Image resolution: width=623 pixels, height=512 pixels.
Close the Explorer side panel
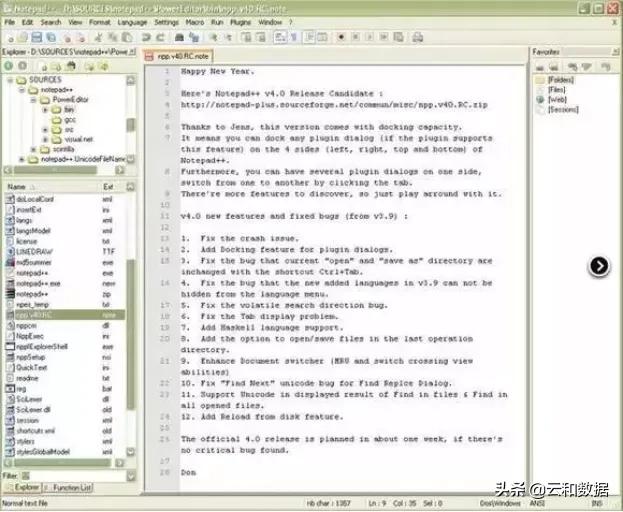click(x=133, y=52)
